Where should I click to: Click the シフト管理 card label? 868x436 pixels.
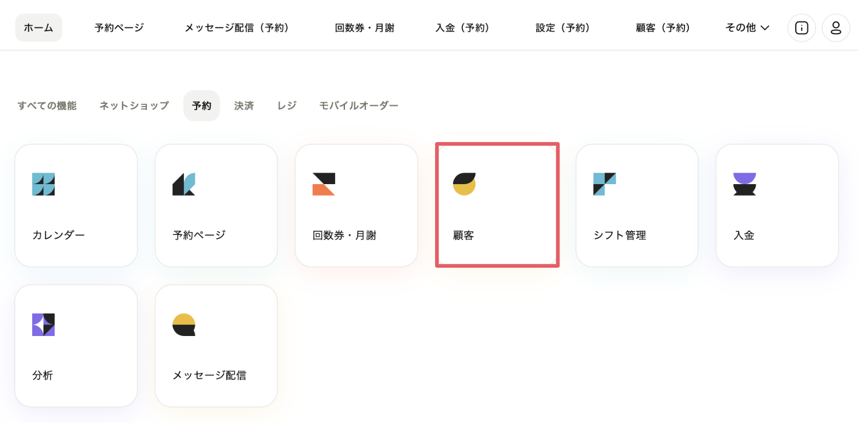(x=620, y=235)
